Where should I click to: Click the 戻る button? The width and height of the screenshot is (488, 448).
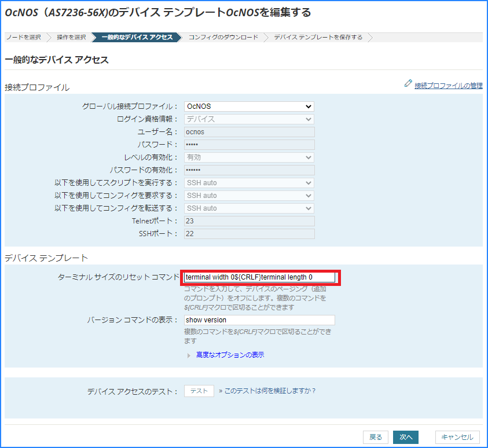coord(376,437)
